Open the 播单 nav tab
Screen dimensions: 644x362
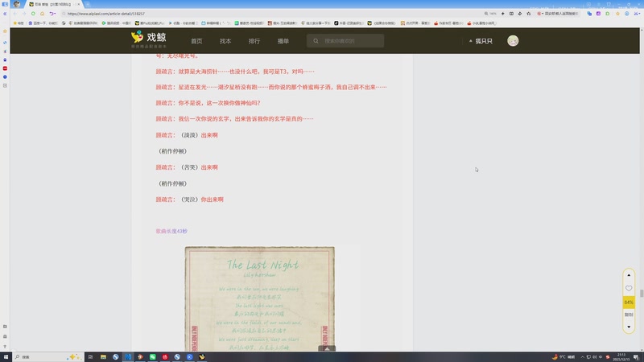click(283, 41)
